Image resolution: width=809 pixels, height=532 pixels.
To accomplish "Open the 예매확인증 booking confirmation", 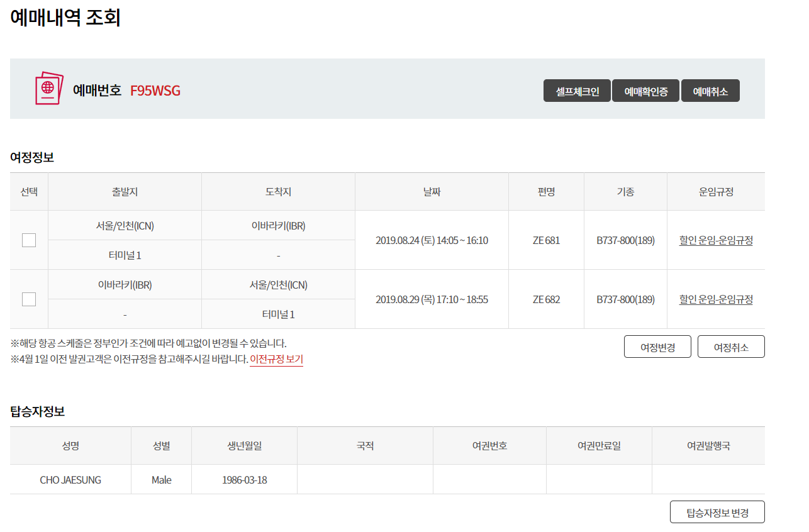I will point(646,91).
